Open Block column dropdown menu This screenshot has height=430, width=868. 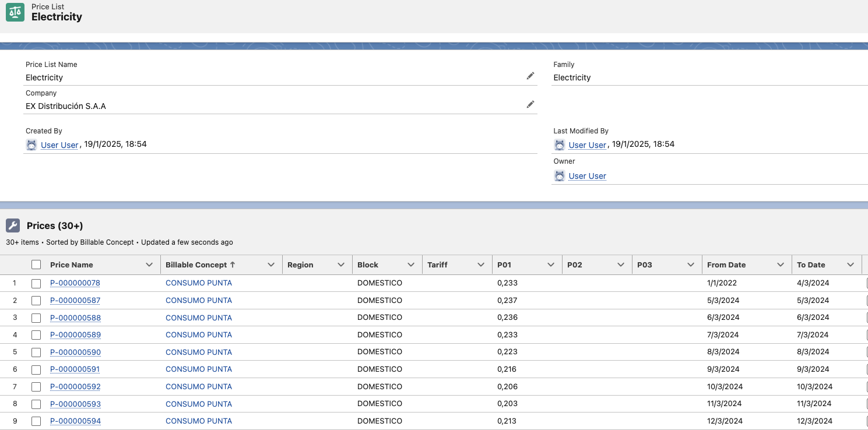pyautogui.click(x=411, y=265)
